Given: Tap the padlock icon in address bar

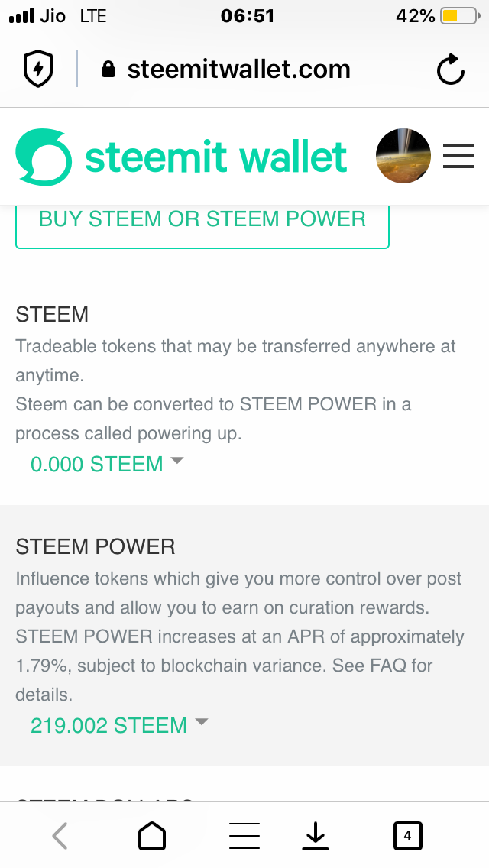Looking at the screenshot, I should click(x=108, y=70).
